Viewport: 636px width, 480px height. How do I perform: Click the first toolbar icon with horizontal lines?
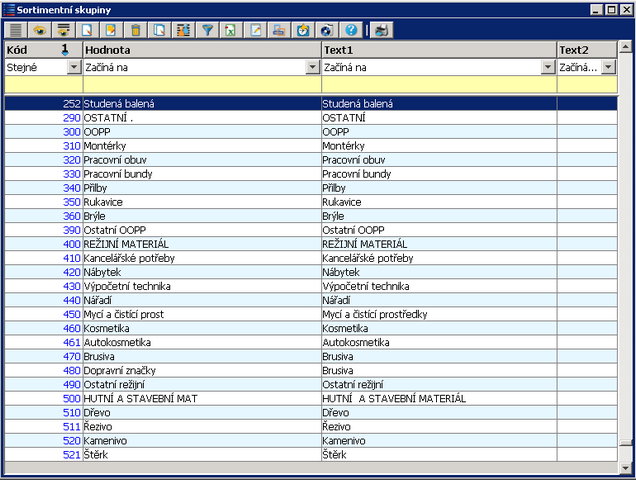[16, 30]
